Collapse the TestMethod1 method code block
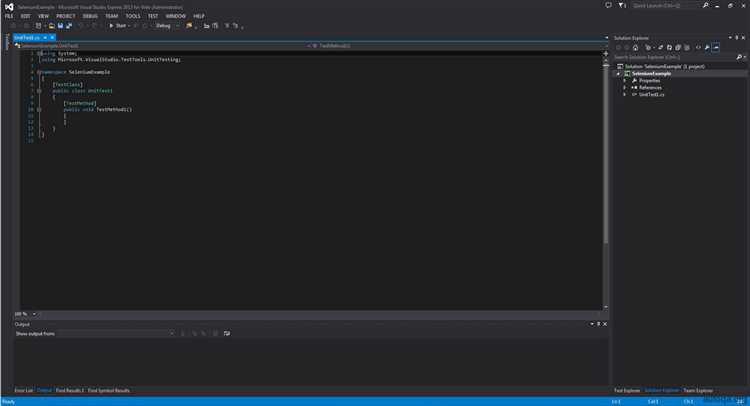The image size is (750, 406). click(x=39, y=110)
